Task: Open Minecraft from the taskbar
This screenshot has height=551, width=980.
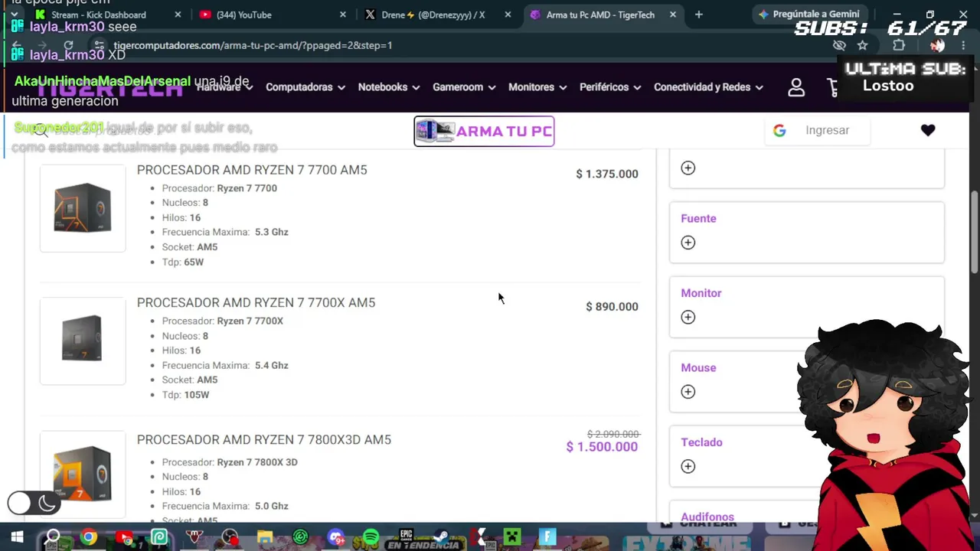Action: pos(512,537)
